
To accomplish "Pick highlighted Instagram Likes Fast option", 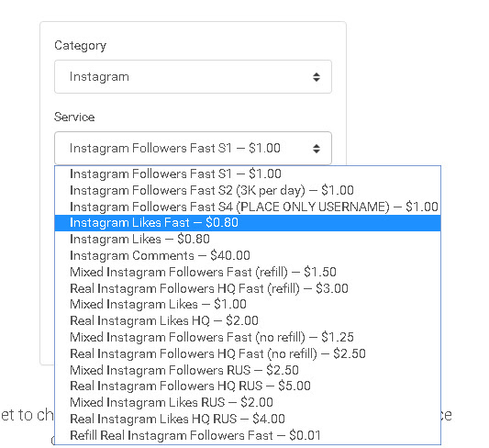I will pyautogui.click(x=248, y=223).
